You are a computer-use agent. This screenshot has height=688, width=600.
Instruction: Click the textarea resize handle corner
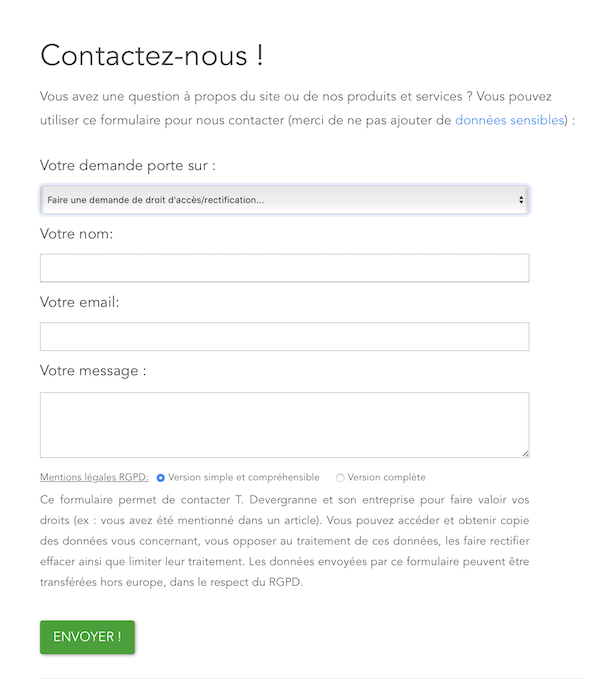525,454
